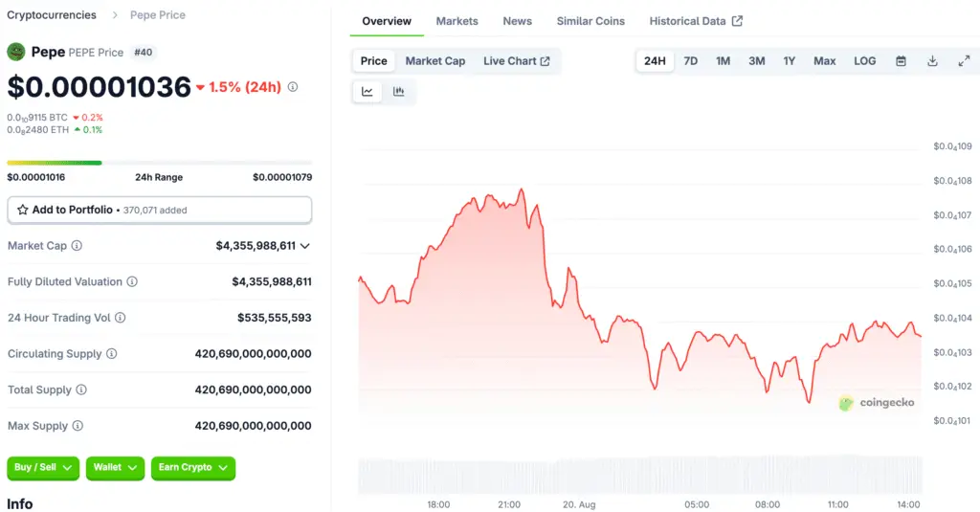Click the Pepe Price breadcrumb
980x512 pixels.
(x=158, y=15)
